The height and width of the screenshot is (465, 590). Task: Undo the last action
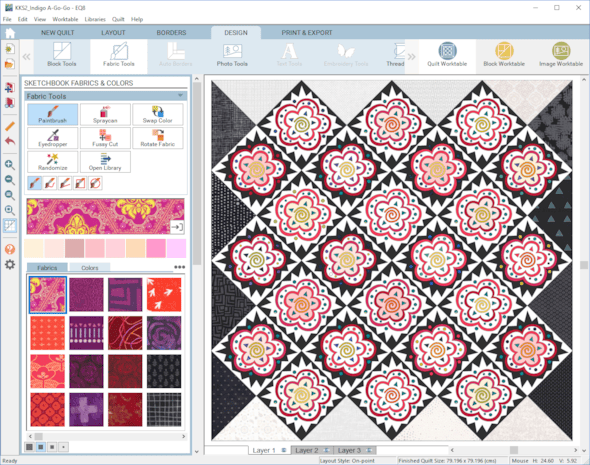pyautogui.click(x=9, y=141)
